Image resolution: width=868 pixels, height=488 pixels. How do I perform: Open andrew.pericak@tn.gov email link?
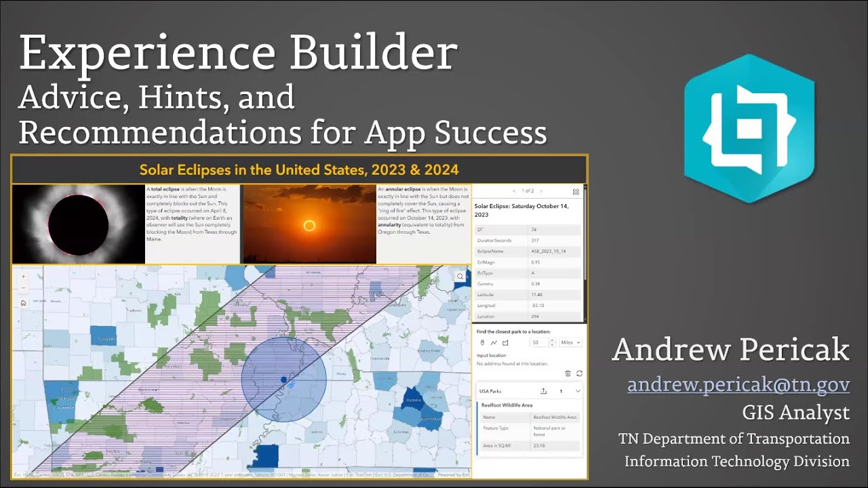(x=738, y=384)
